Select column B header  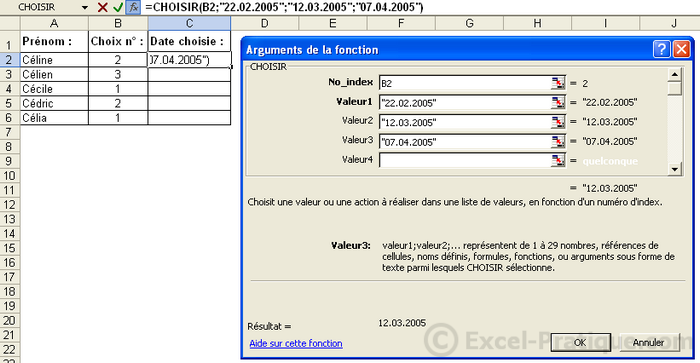click(118, 23)
